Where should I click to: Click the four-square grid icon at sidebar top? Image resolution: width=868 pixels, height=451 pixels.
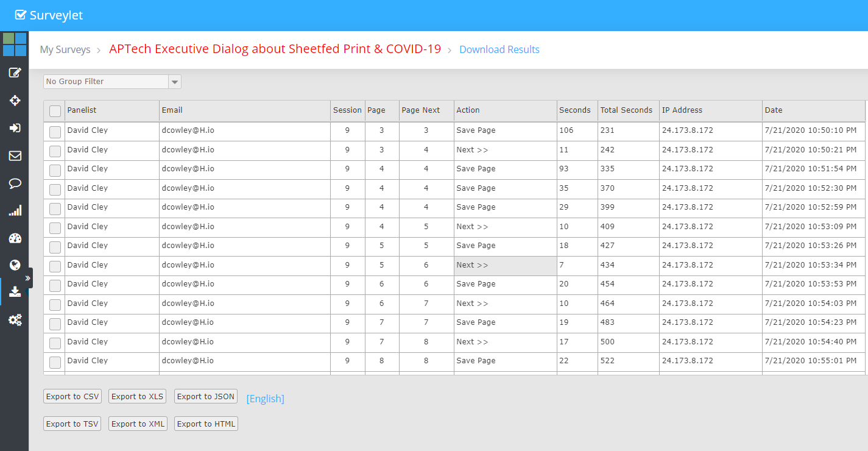coord(15,44)
